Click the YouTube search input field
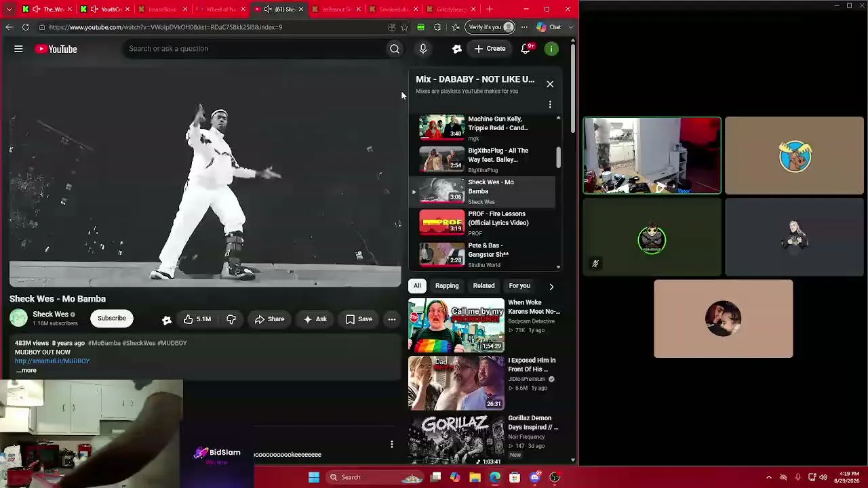868x488 pixels. 254,49
